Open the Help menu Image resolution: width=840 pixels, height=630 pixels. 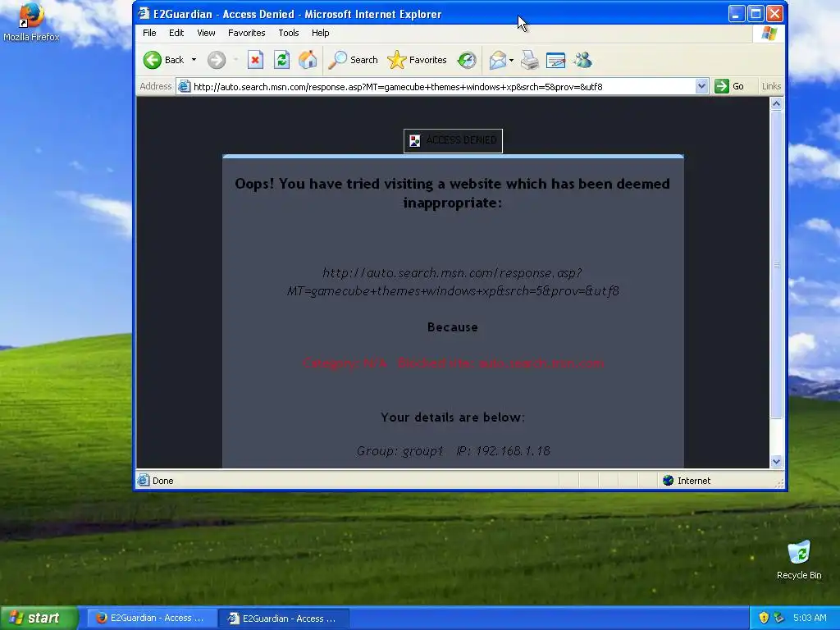point(321,33)
